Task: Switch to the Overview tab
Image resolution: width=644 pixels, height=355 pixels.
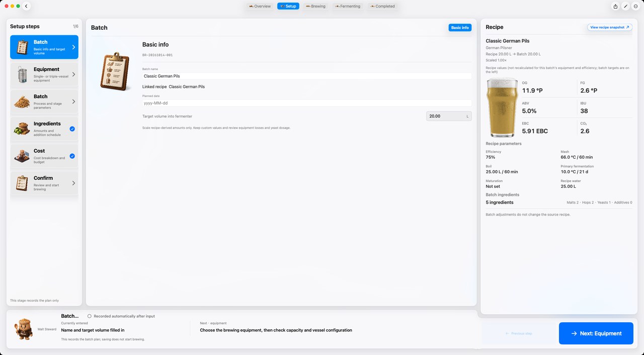Action: point(260,6)
